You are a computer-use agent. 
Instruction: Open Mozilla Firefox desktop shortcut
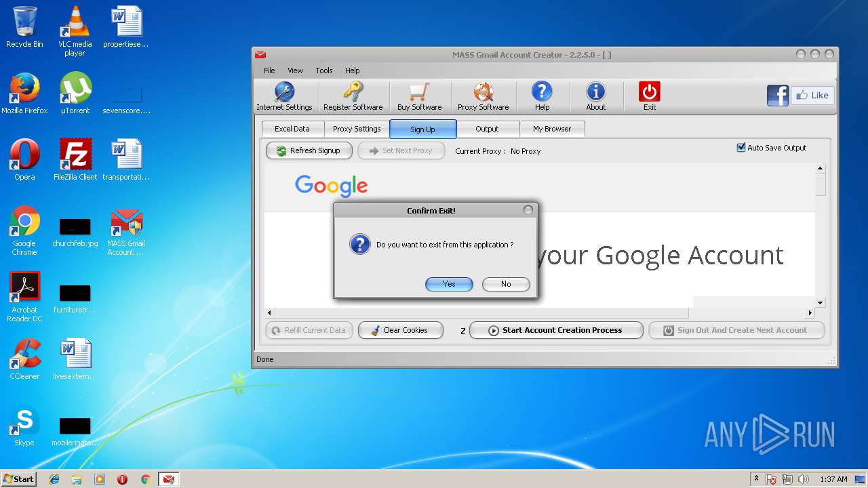point(24,94)
